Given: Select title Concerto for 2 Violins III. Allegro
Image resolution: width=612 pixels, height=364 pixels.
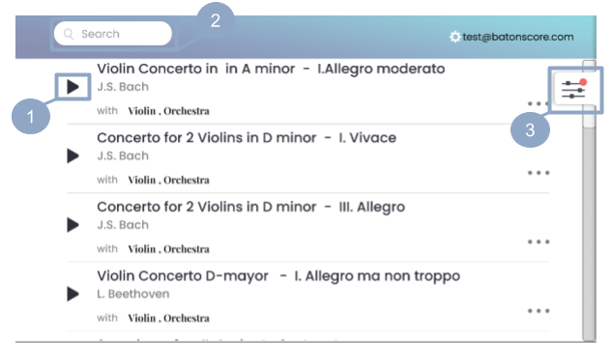Looking at the screenshot, I should click(x=251, y=207).
